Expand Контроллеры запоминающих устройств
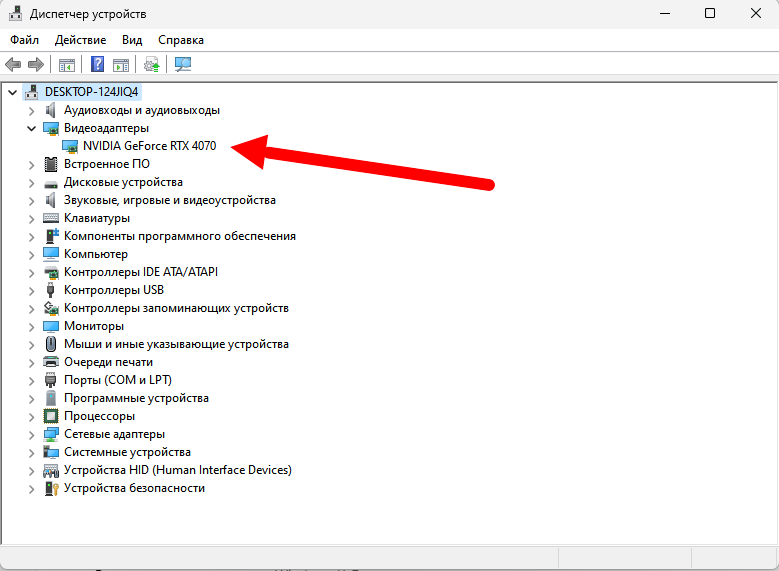 (x=31, y=308)
